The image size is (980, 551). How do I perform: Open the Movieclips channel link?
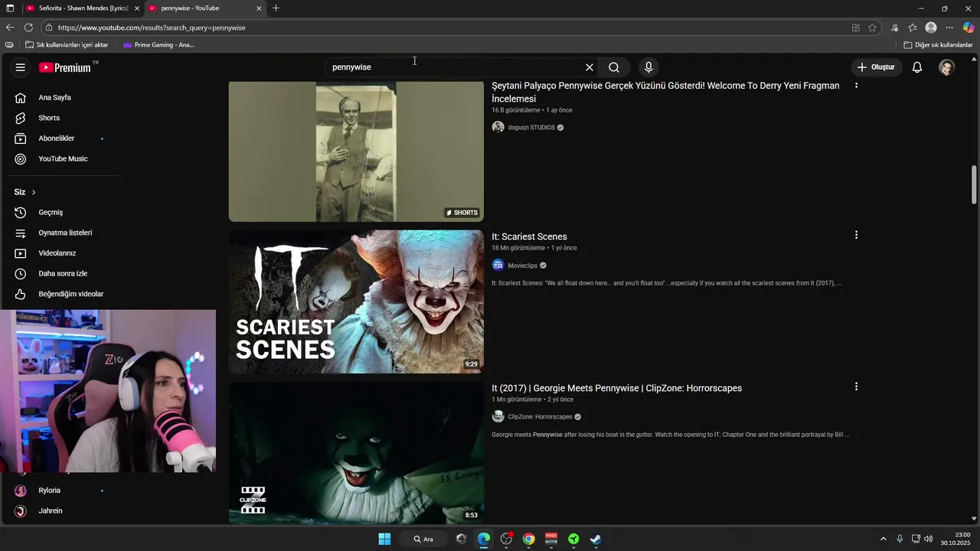click(522, 266)
